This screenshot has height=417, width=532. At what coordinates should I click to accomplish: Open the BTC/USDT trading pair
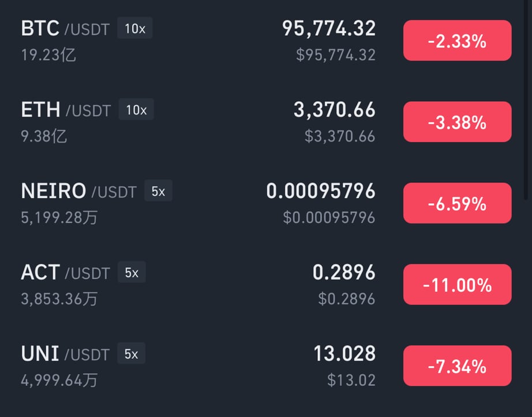click(266, 41)
